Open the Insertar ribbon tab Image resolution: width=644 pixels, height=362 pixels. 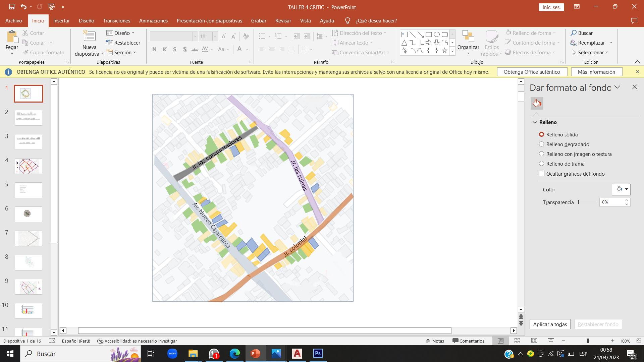coord(61,20)
